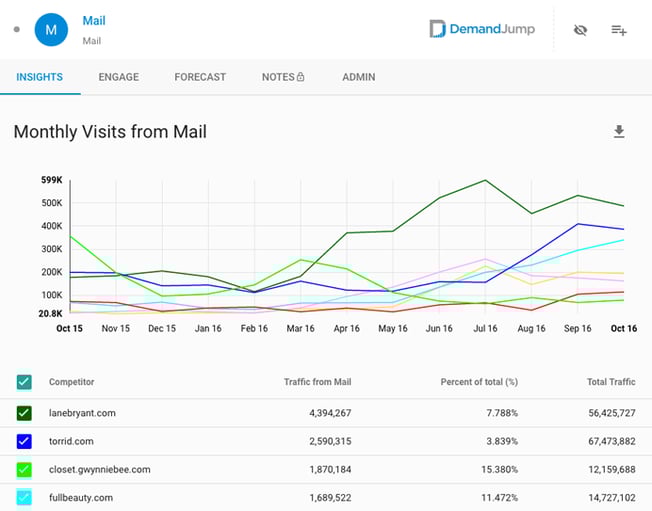Click the blue Mail title link
The image size is (652, 511).
[x=94, y=21]
